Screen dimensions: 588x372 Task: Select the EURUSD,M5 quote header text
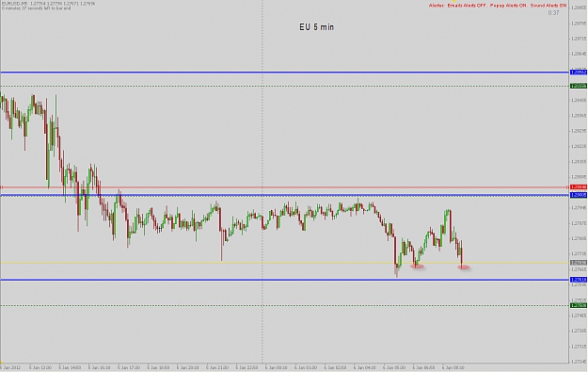(48, 4)
